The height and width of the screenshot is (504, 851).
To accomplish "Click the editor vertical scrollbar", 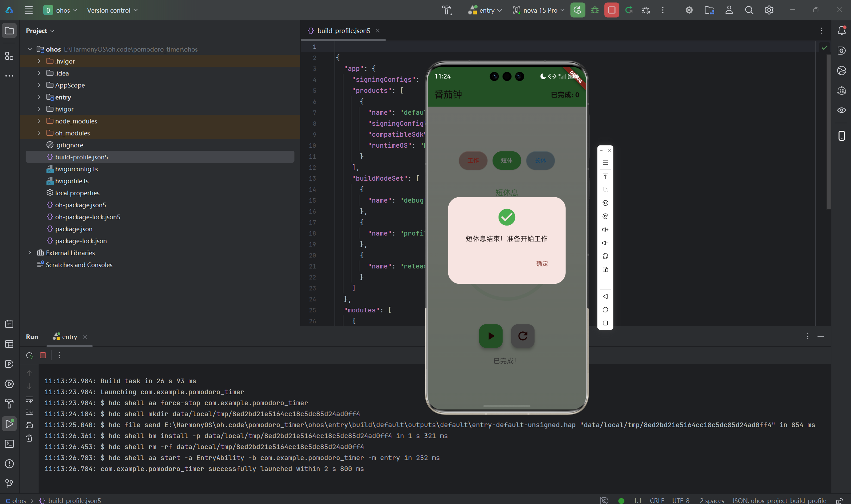I will pyautogui.click(x=828, y=132).
